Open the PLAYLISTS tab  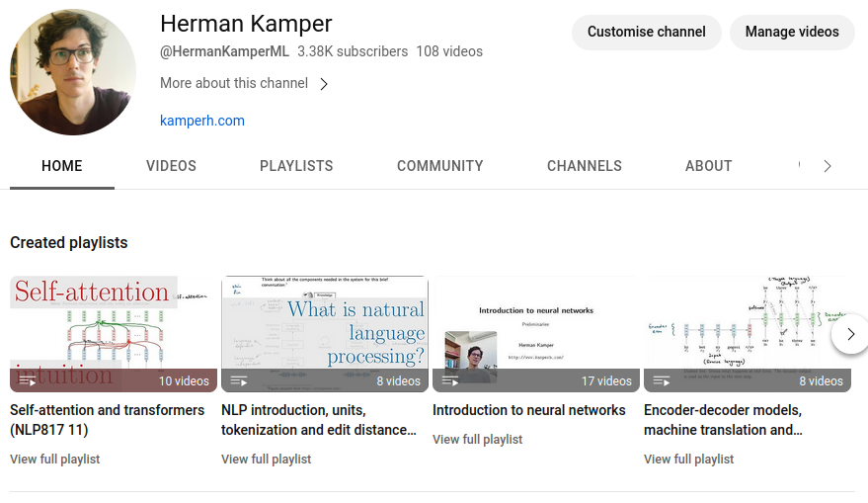pos(296,166)
